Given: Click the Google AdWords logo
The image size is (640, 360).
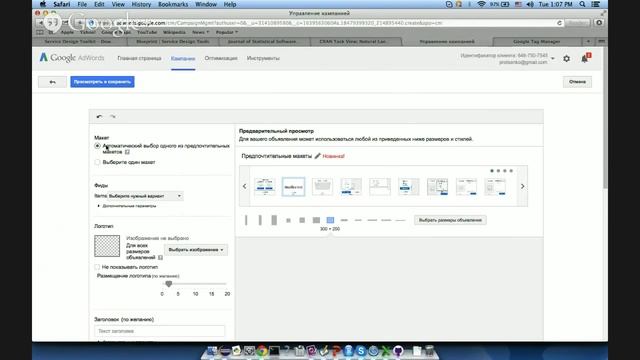Looking at the screenshot, I should (72, 58).
